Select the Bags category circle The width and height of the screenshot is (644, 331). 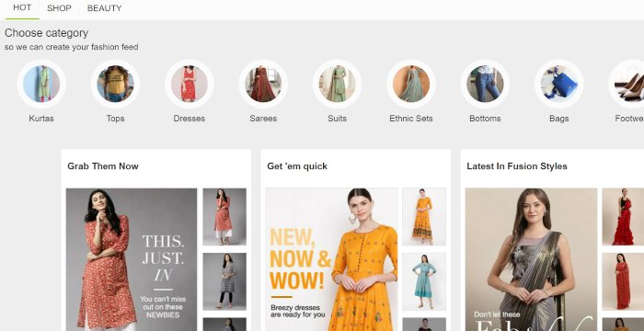pyautogui.click(x=559, y=84)
